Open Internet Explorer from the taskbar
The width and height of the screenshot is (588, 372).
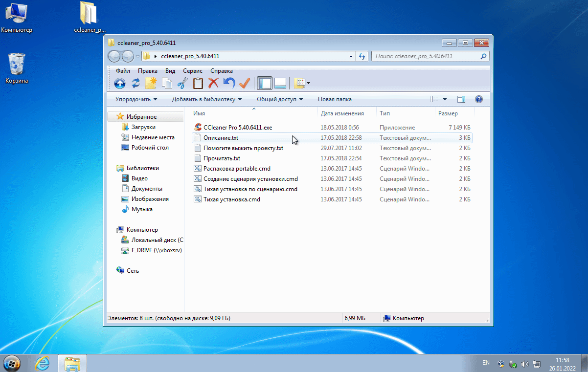42,363
